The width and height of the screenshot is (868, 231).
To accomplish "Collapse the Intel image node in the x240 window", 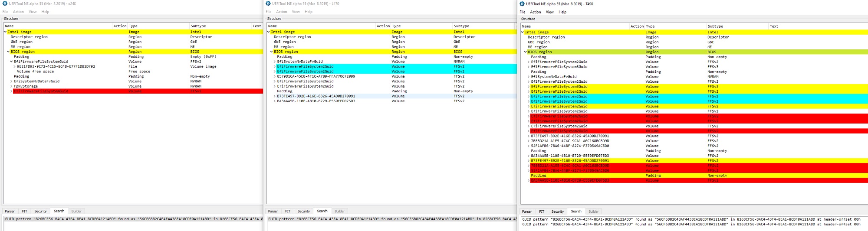I will tap(5, 32).
